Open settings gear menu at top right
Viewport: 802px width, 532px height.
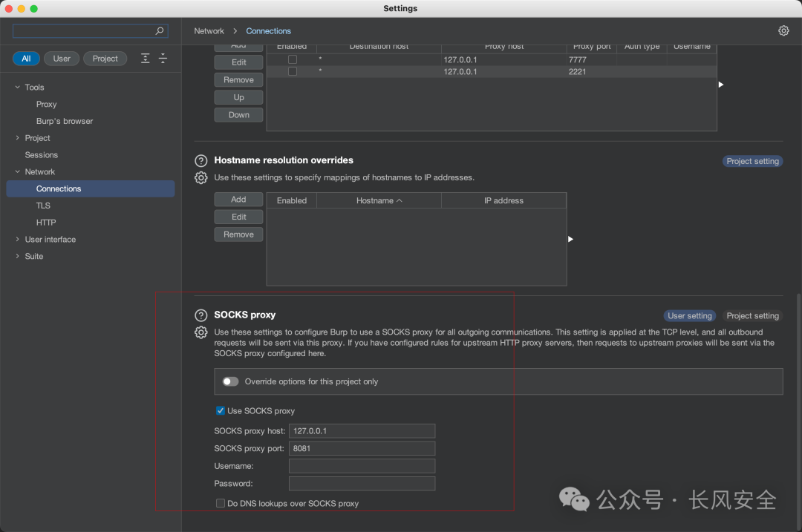pos(783,30)
